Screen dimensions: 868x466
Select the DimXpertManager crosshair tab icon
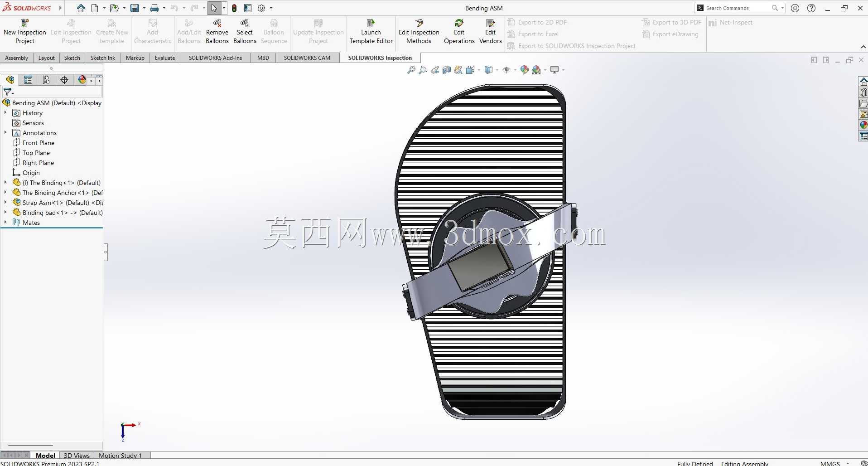coord(64,80)
